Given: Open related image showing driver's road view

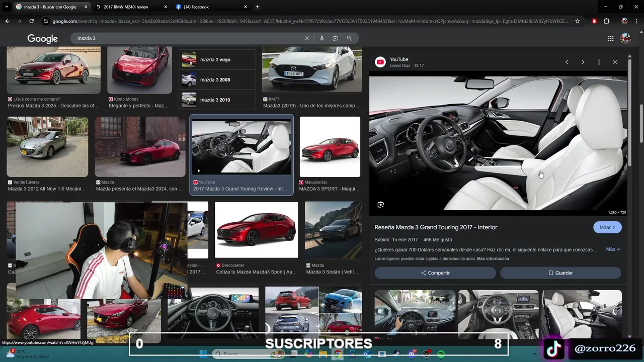Looking at the screenshot, I should (x=415, y=313).
